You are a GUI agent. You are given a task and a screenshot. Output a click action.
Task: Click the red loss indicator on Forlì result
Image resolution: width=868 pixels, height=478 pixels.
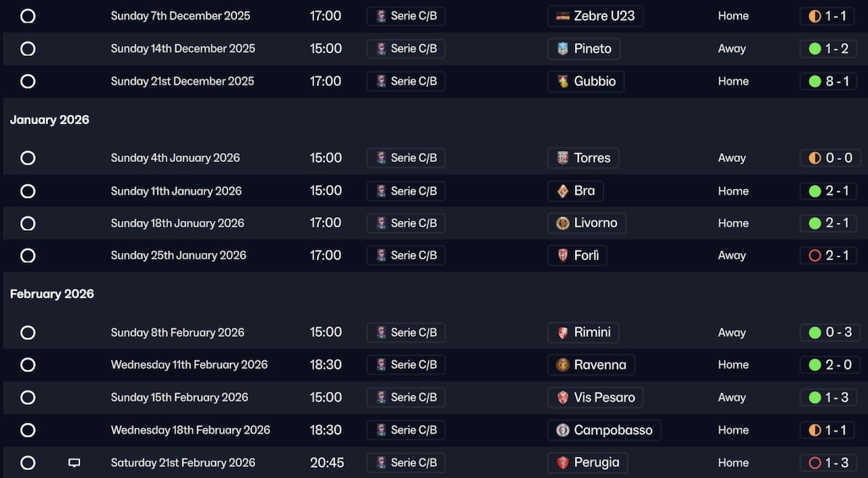click(815, 256)
